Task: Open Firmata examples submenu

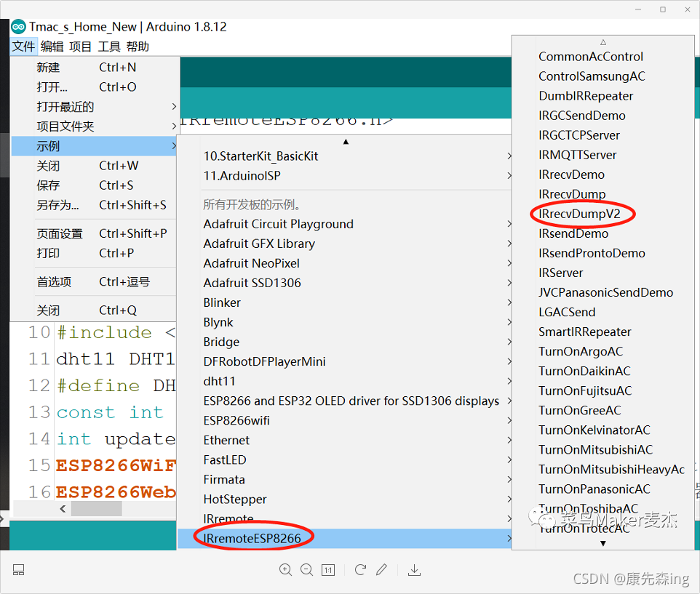Action: click(345, 479)
